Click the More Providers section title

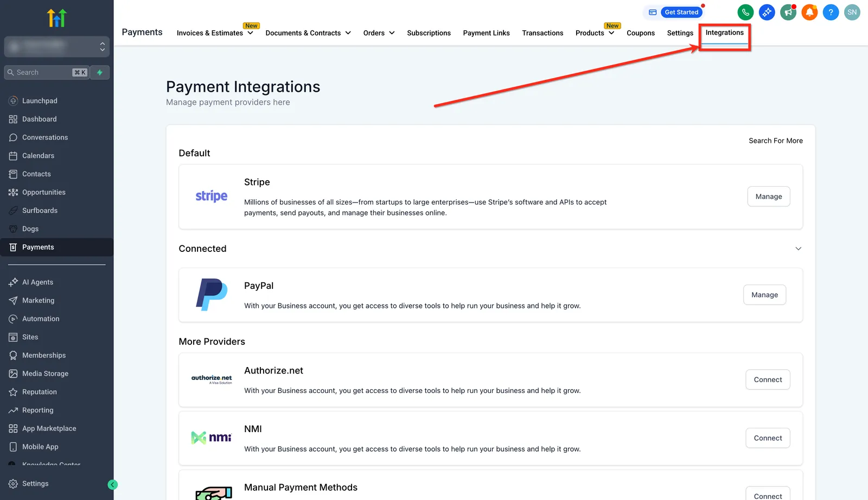pyautogui.click(x=212, y=341)
